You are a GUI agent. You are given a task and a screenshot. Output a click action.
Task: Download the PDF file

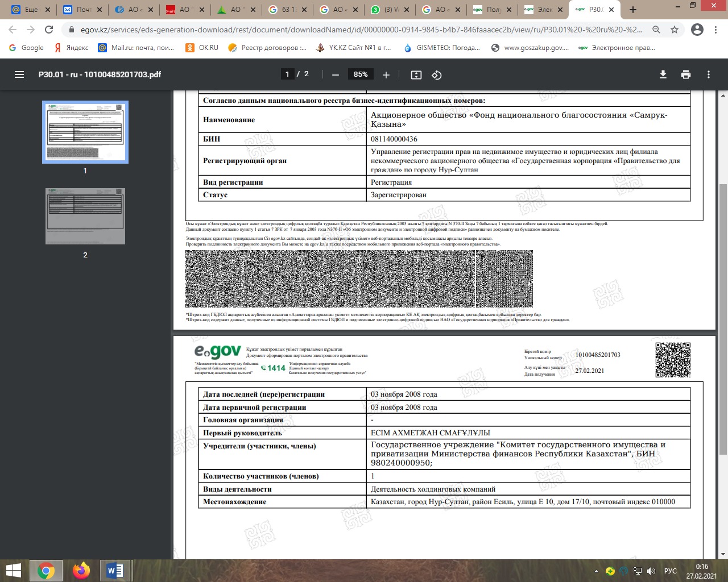coord(663,74)
